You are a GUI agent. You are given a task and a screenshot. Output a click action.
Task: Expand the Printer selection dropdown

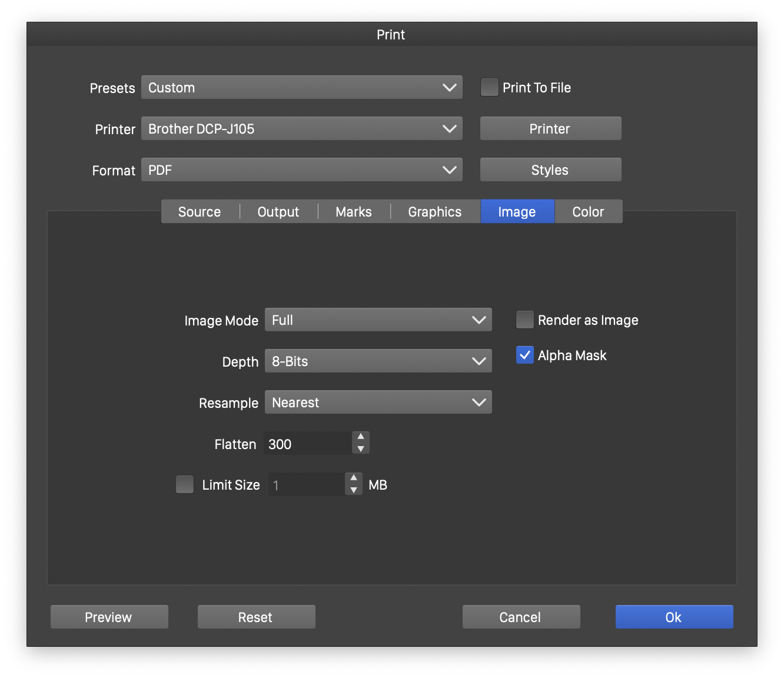coord(301,129)
